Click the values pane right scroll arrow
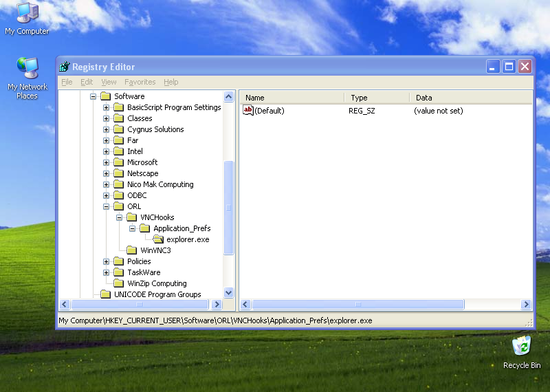 527,304
